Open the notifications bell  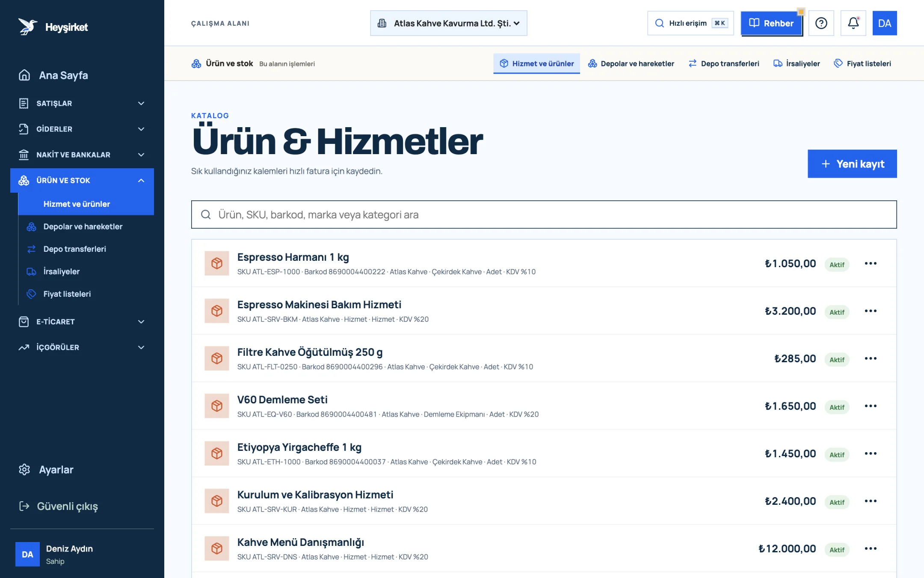(853, 23)
